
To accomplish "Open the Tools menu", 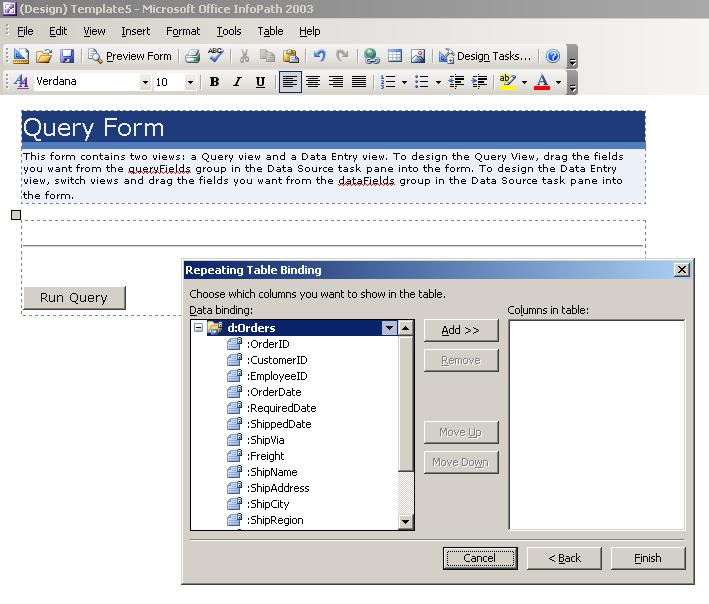I will tap(229, 31).
